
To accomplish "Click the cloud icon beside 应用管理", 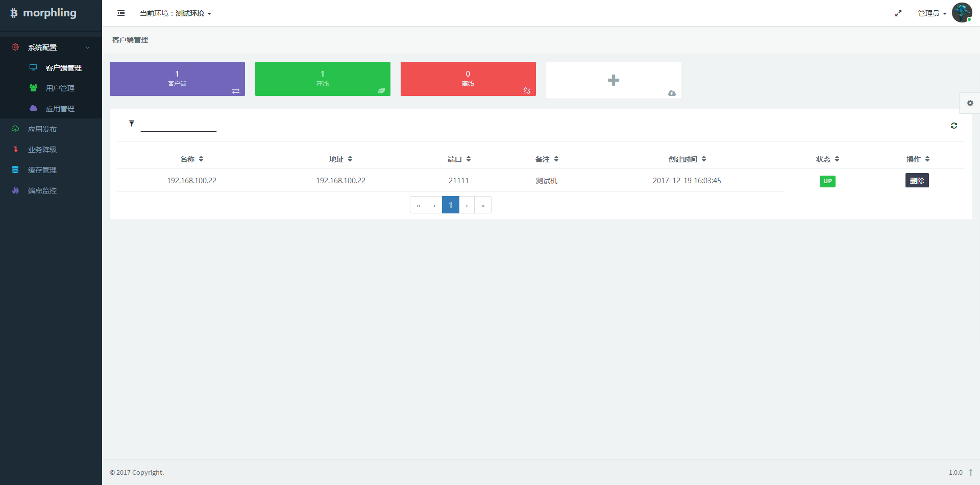I will tap(33, 108).
